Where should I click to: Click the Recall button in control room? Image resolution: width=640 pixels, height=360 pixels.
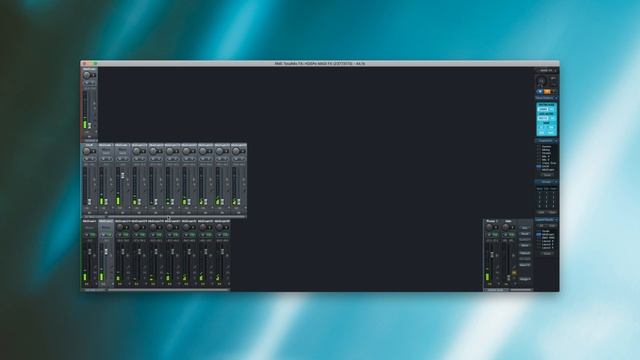[525, 234]
